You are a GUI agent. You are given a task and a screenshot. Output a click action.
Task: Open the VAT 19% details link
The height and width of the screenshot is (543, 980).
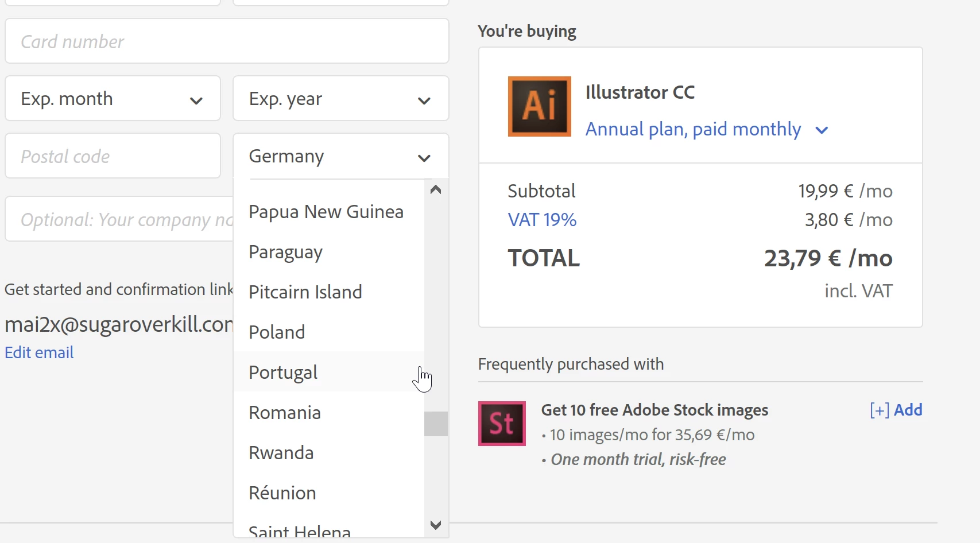coord(542,220)
